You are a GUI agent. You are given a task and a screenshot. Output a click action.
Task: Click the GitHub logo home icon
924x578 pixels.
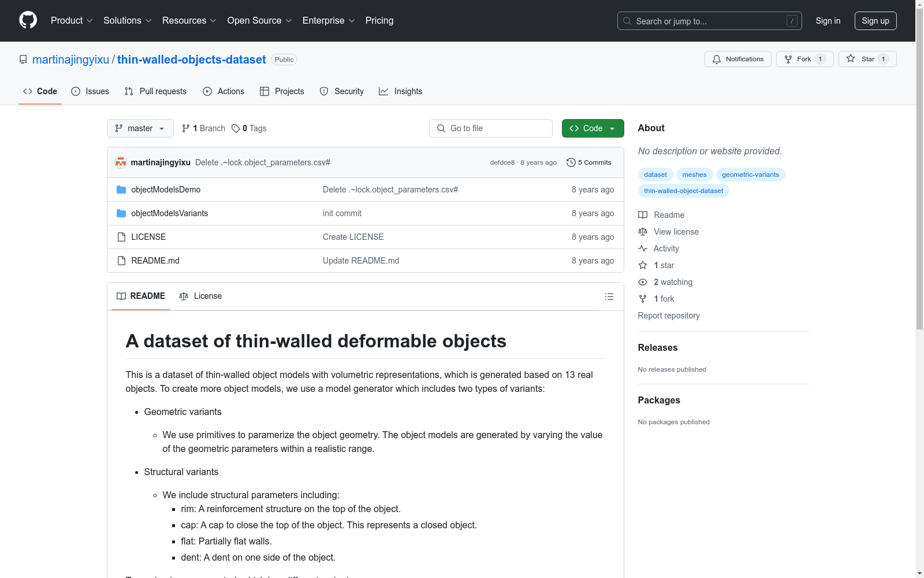point(28,20)
